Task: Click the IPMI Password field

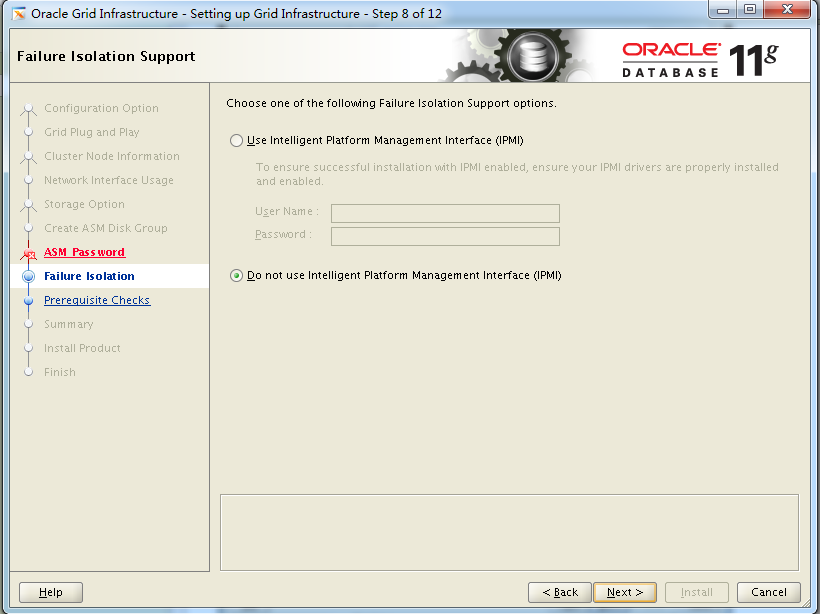Action: point(445,236)
